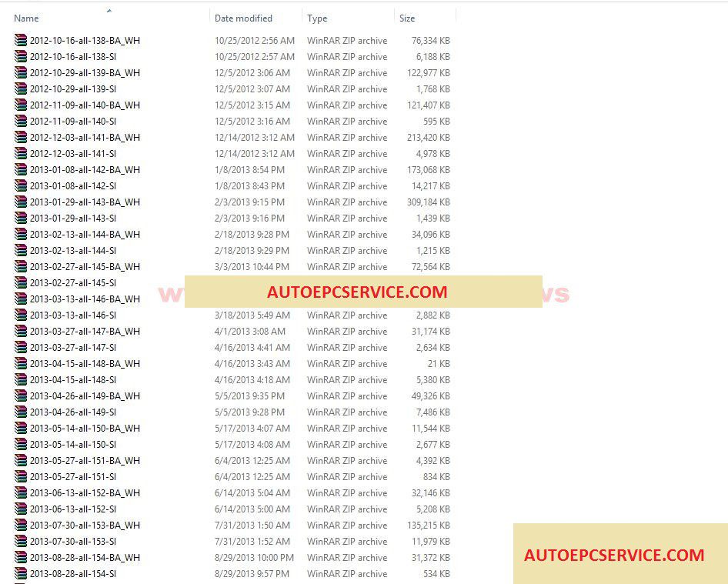This screenshot has height=584, width=728.
Task: Click the date 4/1/2013 3:08 AM
Action: click(x=250, y=331)
